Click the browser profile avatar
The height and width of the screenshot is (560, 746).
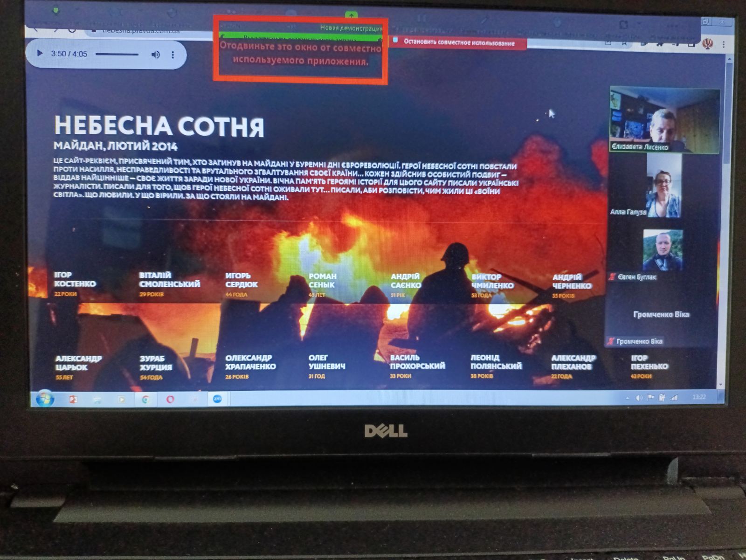pos(707,44)
